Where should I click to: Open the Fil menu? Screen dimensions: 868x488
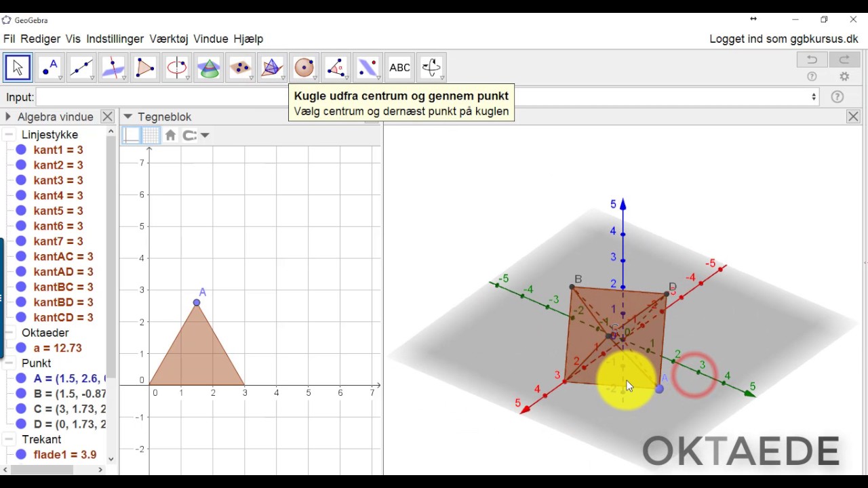tap(9, 39)
